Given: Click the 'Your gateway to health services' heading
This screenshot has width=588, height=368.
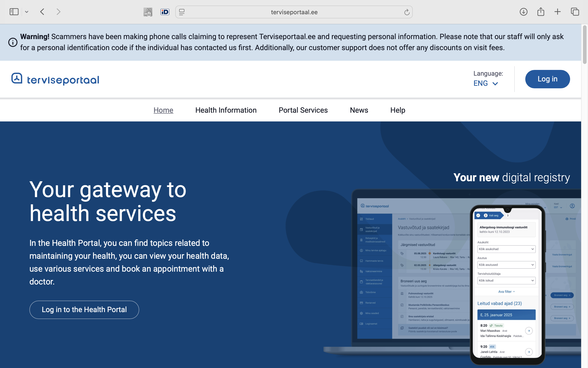Looking at the screenshot, I should pyautogui.click(x=108, y=201).
